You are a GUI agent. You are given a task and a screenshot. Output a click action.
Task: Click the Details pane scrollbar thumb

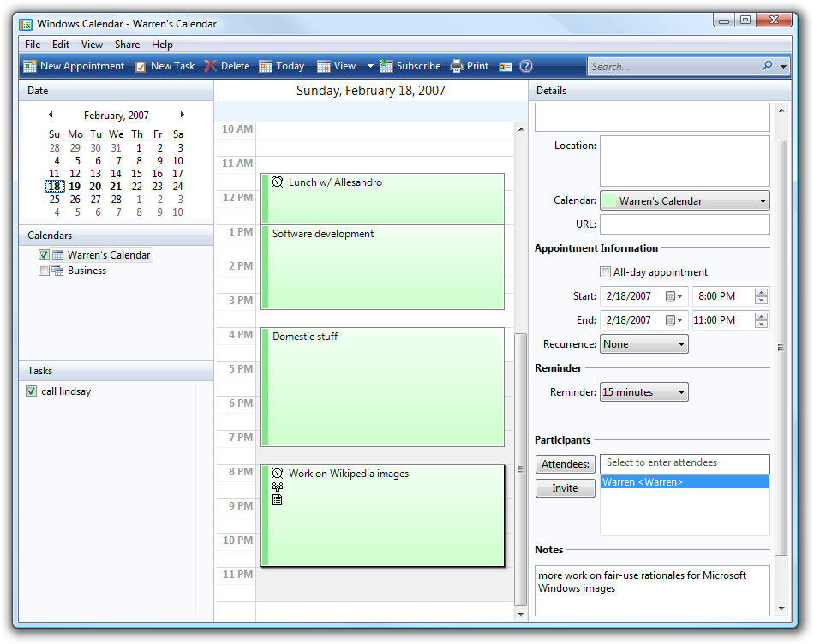click(781, 347)
